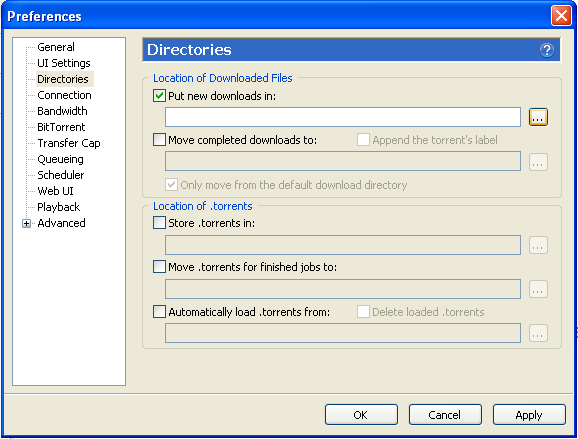This screenshot has width=578, height=439.
Task: Open the UI Settings page
Action: click(x=64, y=63)
